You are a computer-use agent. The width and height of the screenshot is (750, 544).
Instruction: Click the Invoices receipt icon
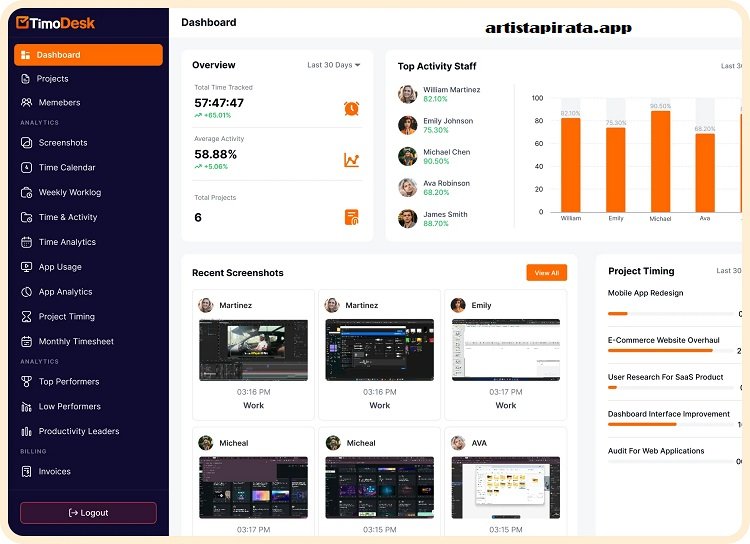tap(26, 472)
